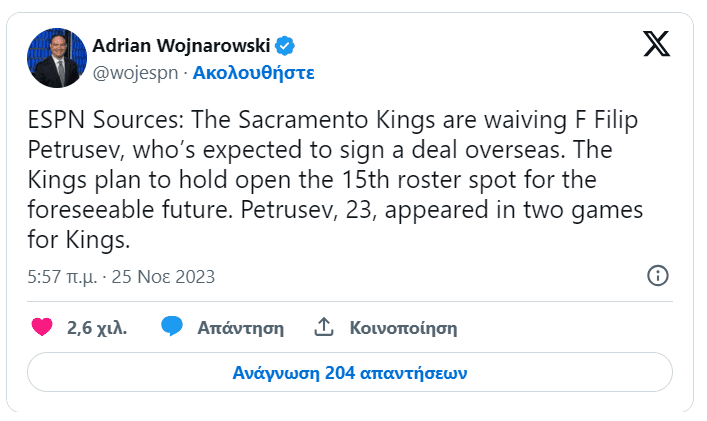707x421 pixels.
Task: Open the X logo link
Action: tap(656, 44)
